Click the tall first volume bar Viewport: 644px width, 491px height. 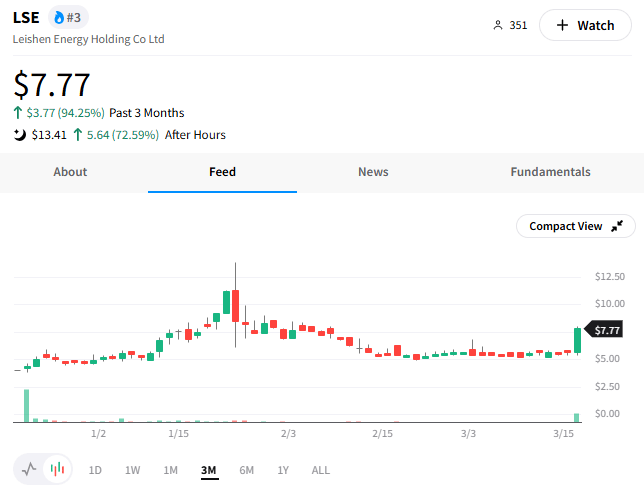point(27,406)
